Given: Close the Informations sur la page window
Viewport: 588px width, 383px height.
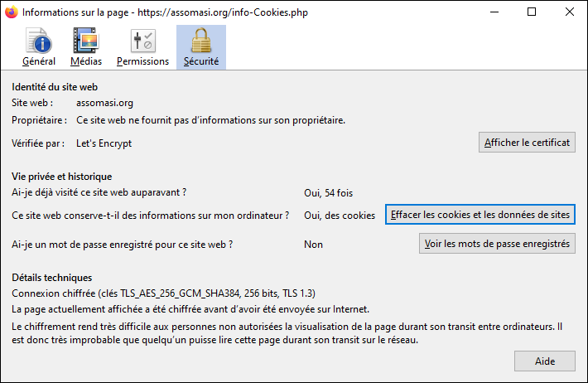Looking at the screenshot, I should point(569,12).
